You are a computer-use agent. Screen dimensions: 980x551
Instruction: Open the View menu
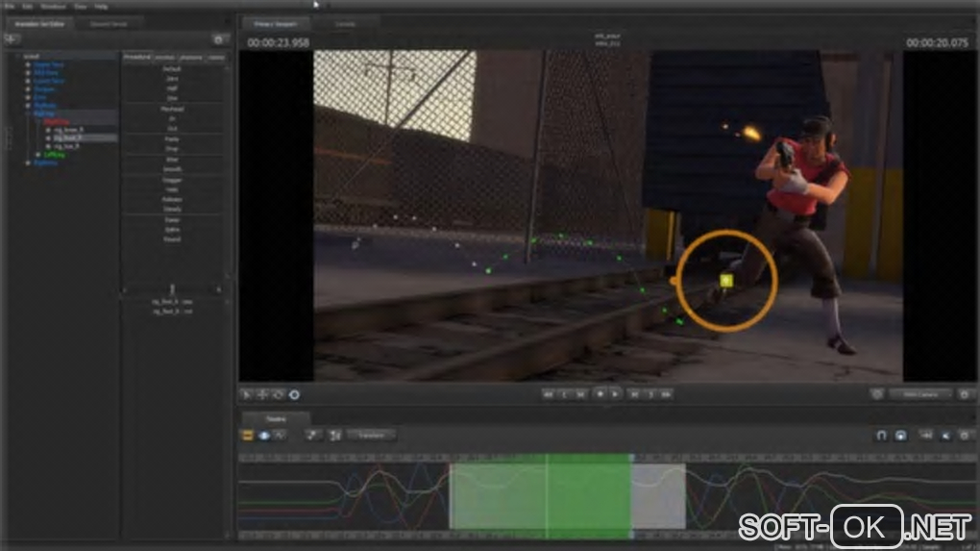coord(81,7)
